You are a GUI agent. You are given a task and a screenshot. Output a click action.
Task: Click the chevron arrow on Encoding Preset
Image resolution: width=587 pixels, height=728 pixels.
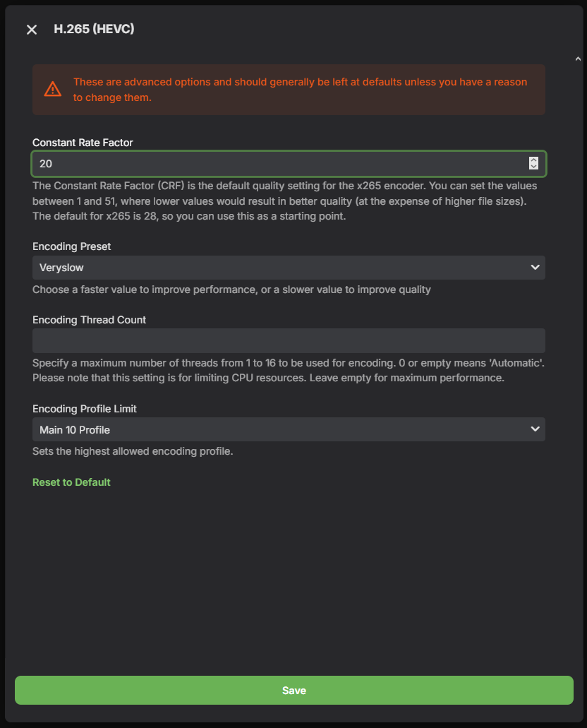535,268
